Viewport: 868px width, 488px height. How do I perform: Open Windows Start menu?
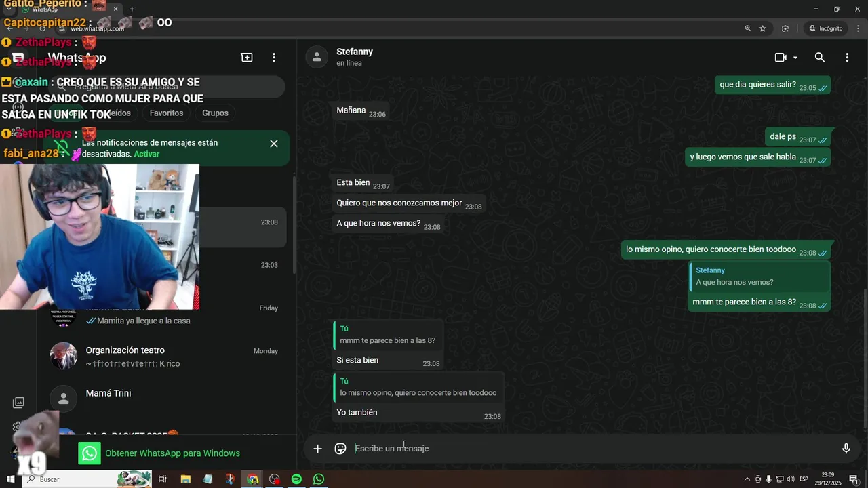click(x=10, y=479)
